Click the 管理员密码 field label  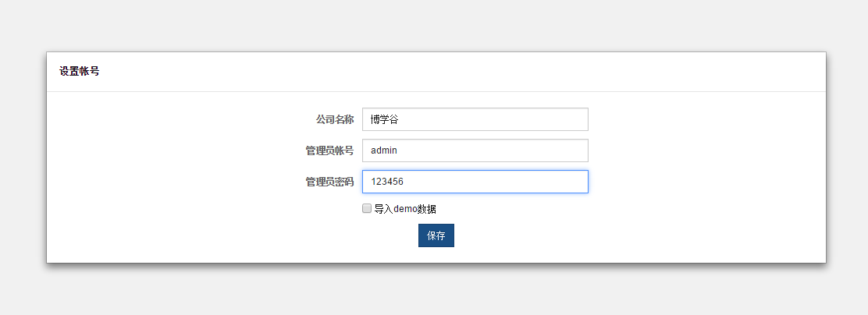click(329, 182)
